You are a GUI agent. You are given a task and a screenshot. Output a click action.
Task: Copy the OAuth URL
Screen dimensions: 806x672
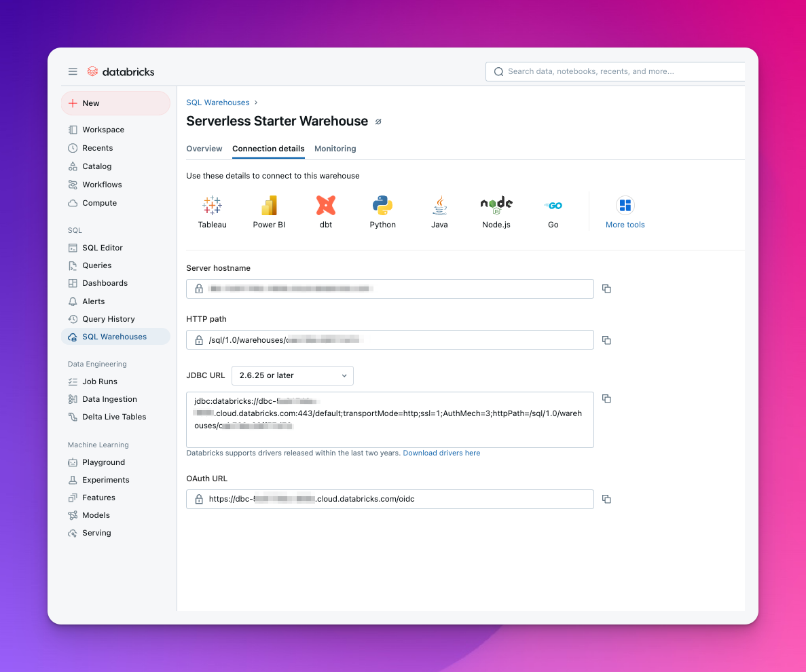pyautogui.click(x=606, y=500)
